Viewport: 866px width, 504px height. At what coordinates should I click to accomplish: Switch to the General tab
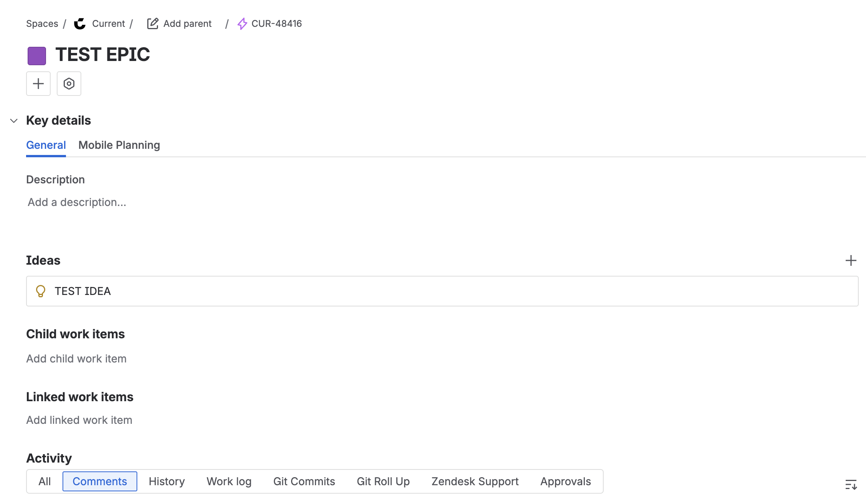click(x=46, y=145)
